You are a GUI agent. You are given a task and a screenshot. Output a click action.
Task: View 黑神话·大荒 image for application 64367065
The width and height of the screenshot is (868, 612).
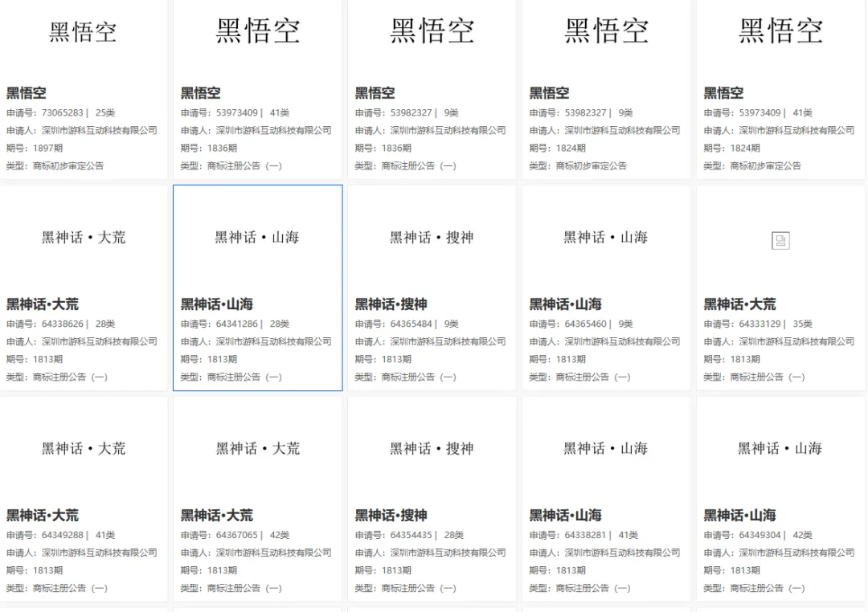[258, 448]
